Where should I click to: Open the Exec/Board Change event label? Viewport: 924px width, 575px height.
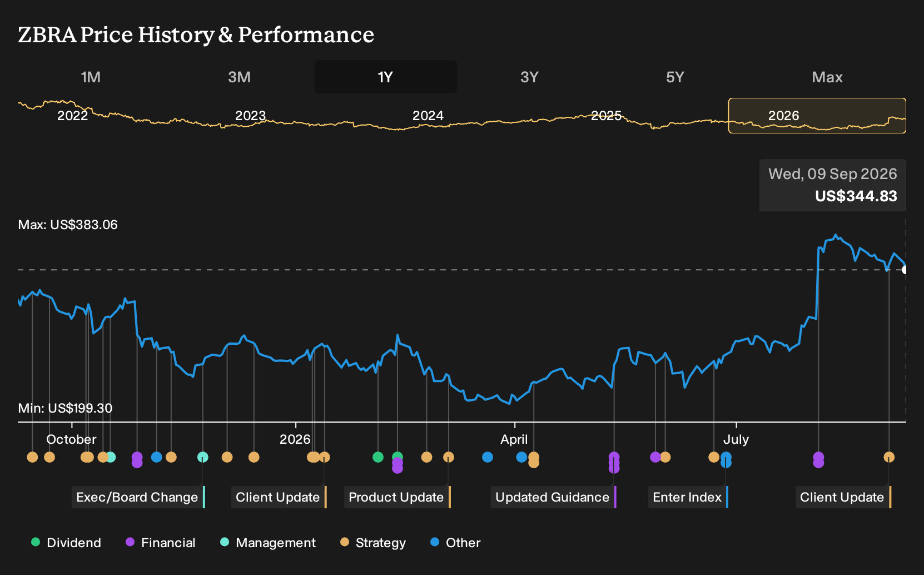[x=138, y=497]
